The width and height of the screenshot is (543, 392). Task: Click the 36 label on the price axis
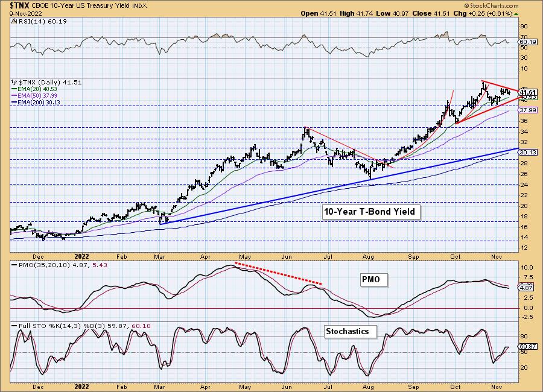(x=524, y=121)
